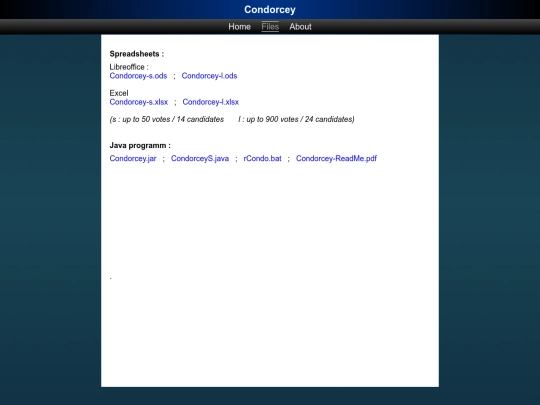Click the 'Spreadsheets :' heading
Screen dimensions: 540x405
coord(137,54)
